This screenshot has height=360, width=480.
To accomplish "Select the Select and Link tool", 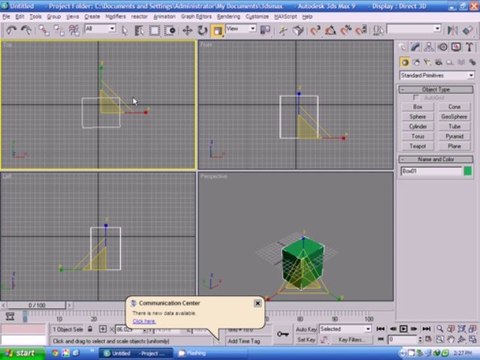I will pyautogui.click(x=44, y=30).
